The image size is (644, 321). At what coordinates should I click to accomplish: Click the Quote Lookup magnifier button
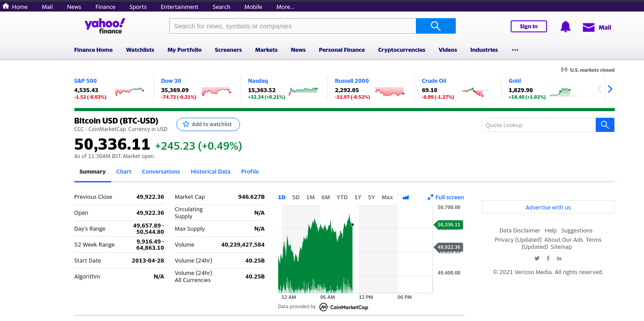pos(605,125)
